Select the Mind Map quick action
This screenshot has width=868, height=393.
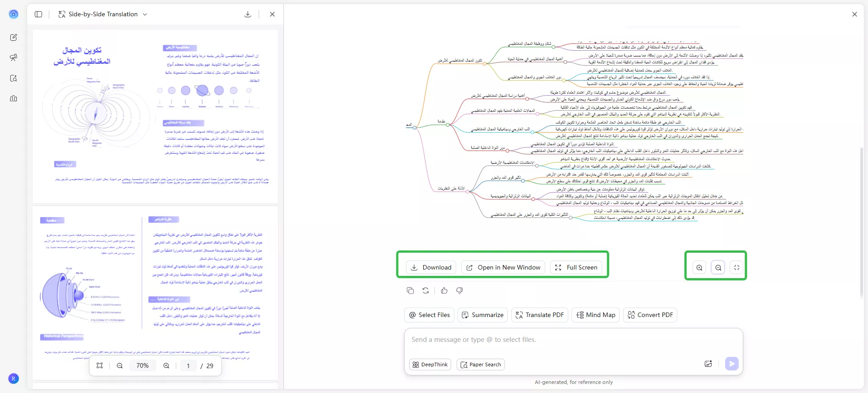click(x=596, y=315)
